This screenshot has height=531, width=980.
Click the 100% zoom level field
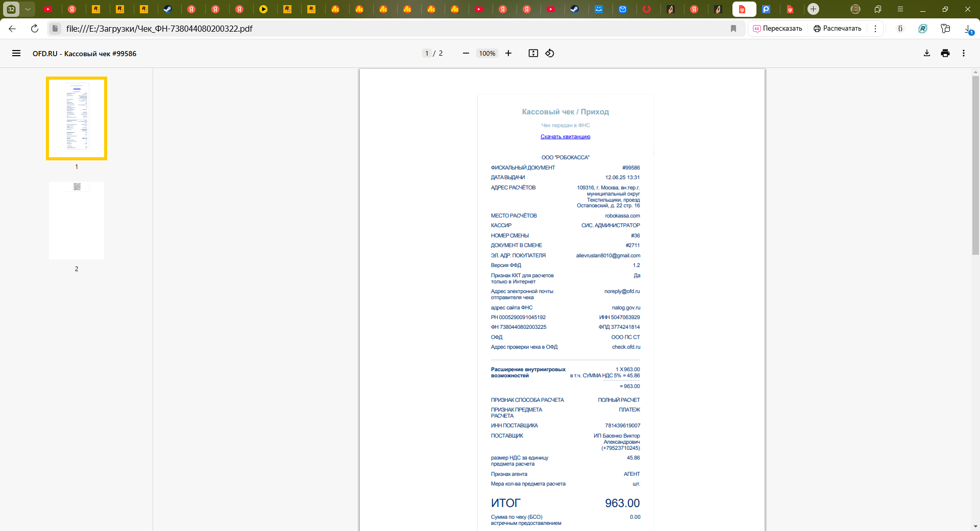click(x=487, y=53)
